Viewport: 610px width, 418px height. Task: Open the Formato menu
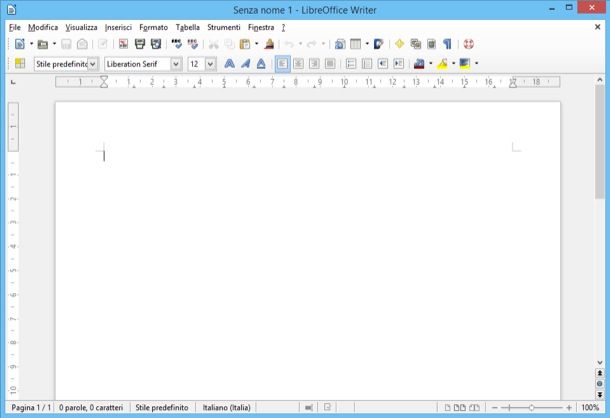pos(153,27)
